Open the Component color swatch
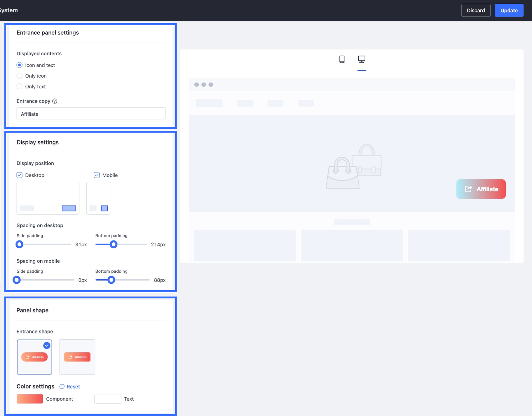532x416 pixels. coord(30,399)
